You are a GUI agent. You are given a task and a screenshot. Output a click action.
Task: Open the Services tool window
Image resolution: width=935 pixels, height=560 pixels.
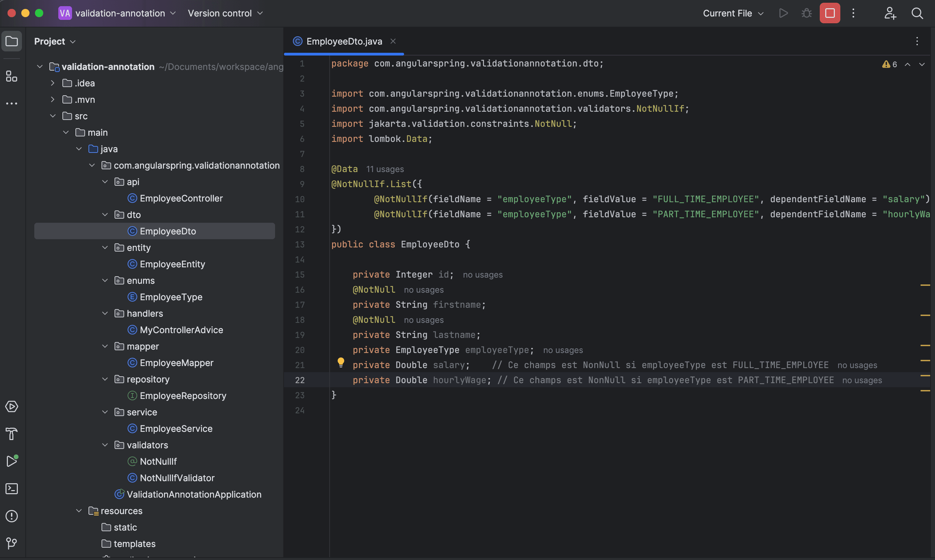[x=12, y=407]
